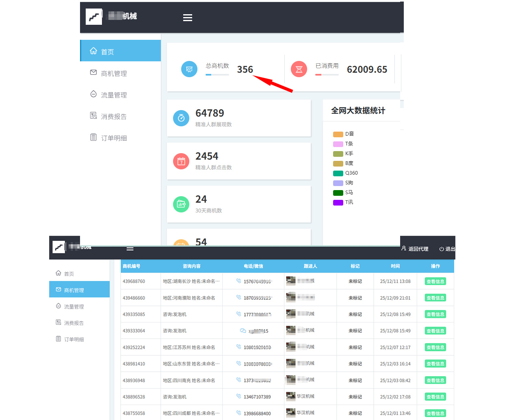Click 查看信息 for lead 439688760
Viewport: 522px width, 420px height.
coord(435,281)
